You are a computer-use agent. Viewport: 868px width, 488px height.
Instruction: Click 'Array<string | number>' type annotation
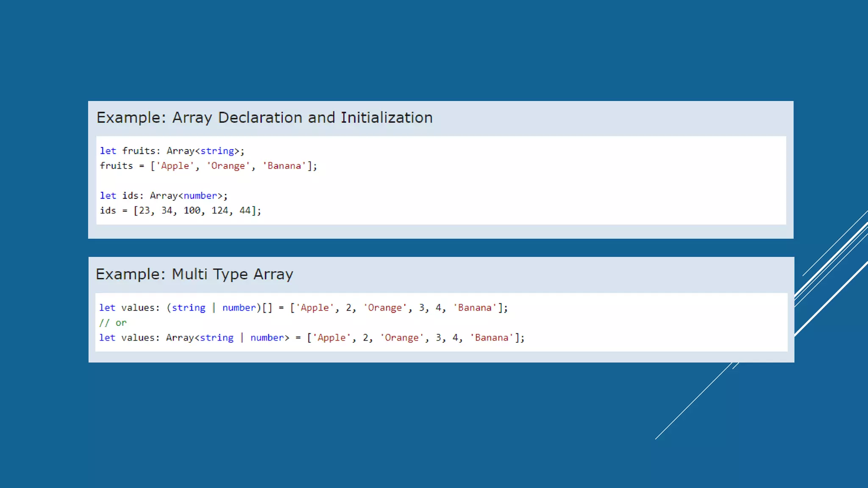pyautogui.click(x=227, y=338)
